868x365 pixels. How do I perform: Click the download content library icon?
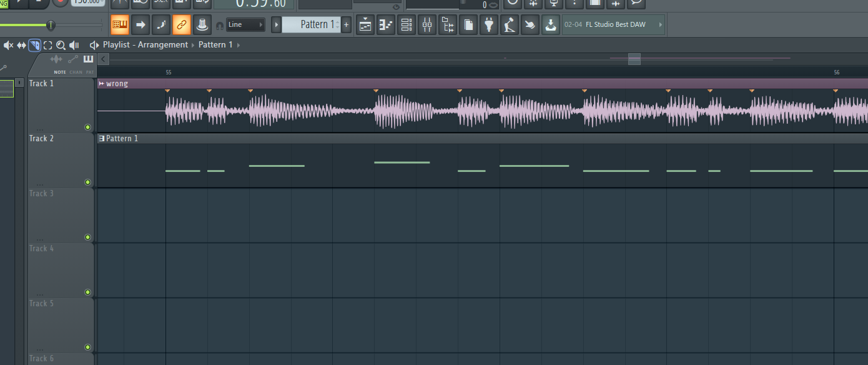(x=550, y=25)
